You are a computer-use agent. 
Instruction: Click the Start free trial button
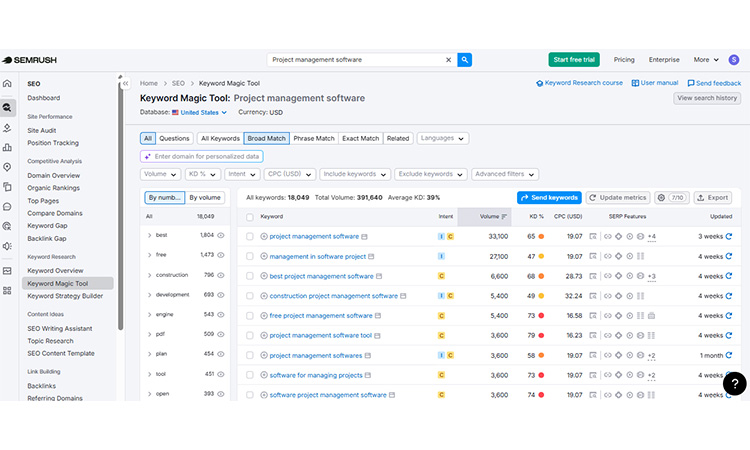point(574,60)
